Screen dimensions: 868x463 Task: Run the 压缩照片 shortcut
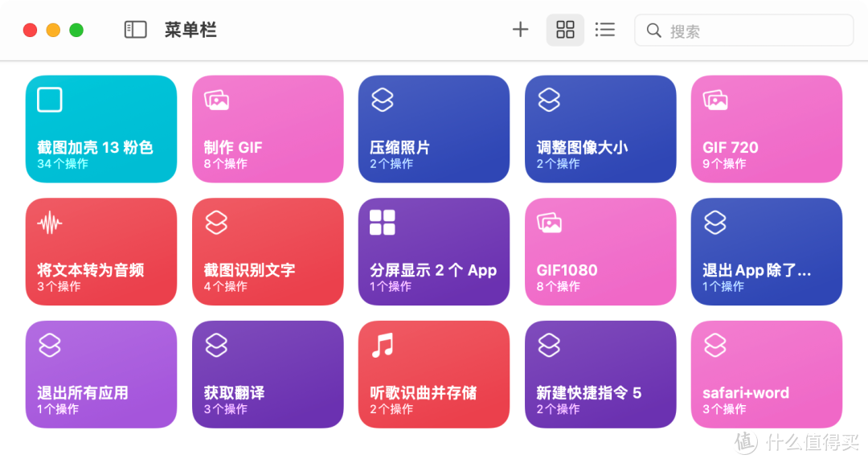point(434,129)
